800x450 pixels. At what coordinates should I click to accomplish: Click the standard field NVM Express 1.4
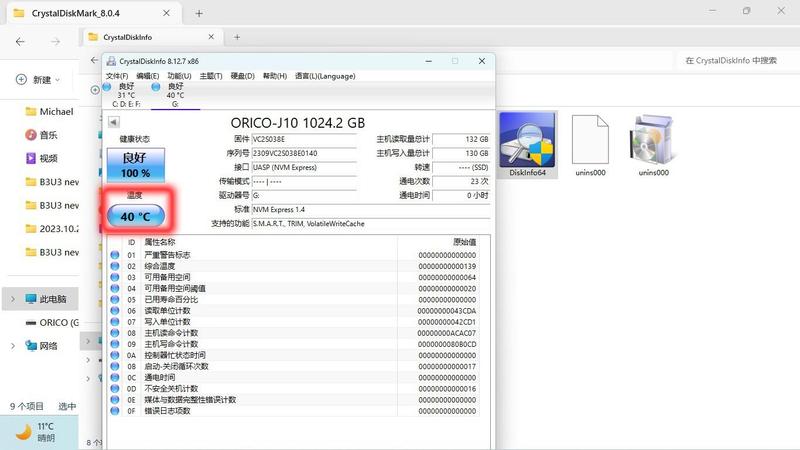[370, 210]
